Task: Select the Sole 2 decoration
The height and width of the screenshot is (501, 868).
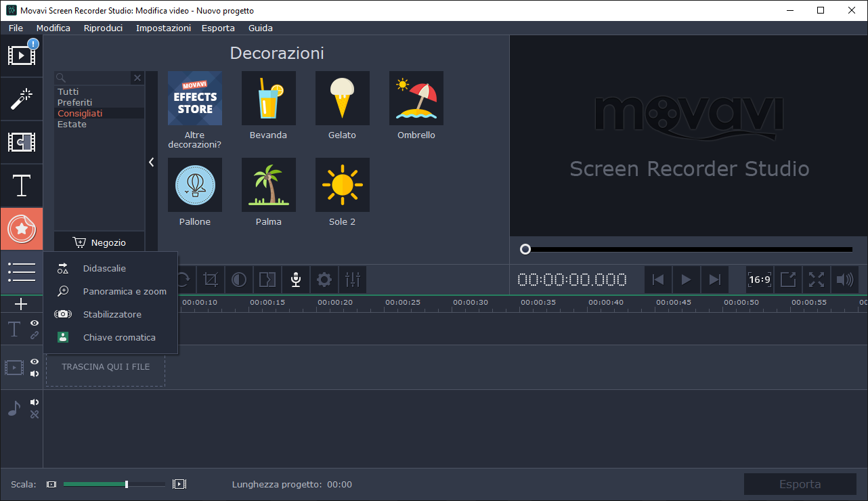Action: (x=343, y=185)
